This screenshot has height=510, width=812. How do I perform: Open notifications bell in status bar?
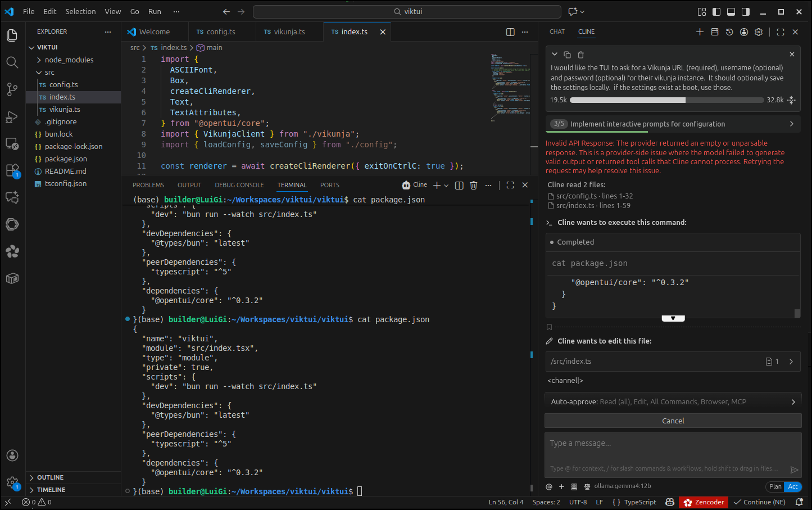pyautogui.click(x=799, y=502)
